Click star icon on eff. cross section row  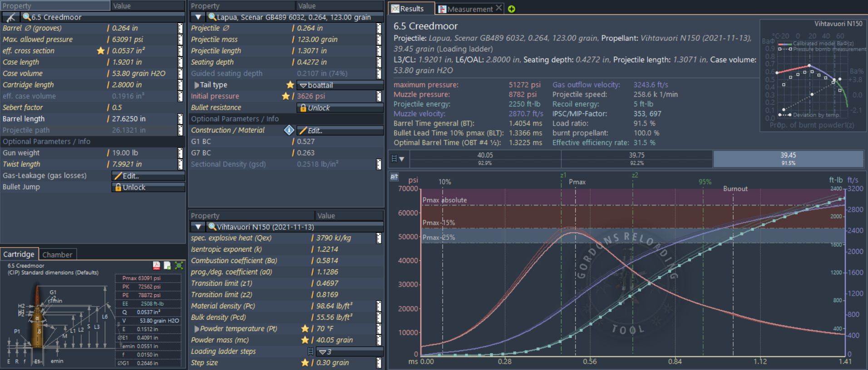[x=101, y=51]
